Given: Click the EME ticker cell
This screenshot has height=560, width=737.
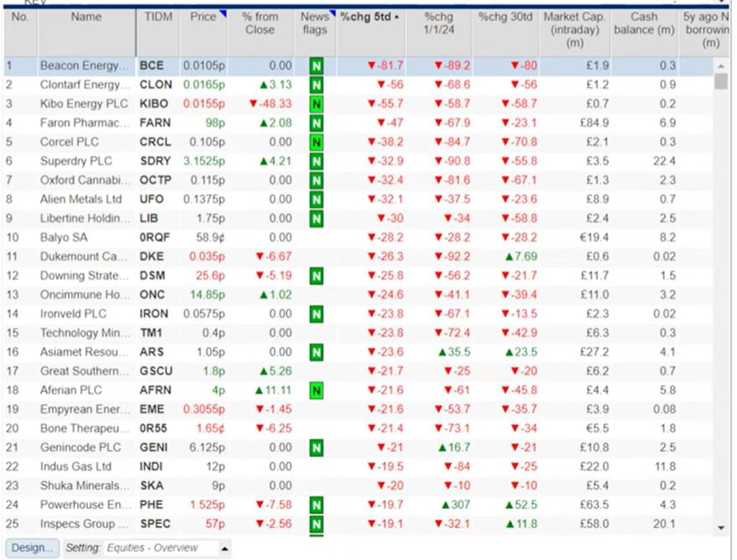Looking at the screenshot, I should pos(151,410).
